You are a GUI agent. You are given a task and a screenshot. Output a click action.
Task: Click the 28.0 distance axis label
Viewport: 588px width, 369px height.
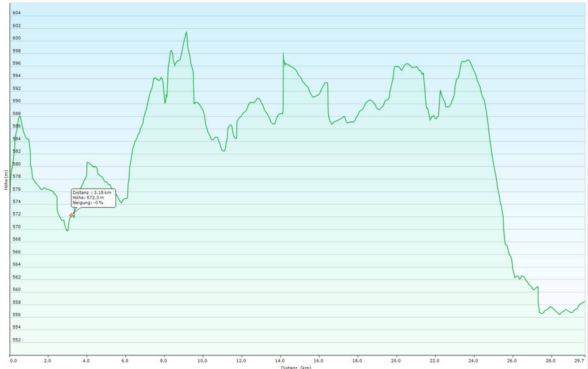pos(551,361)
